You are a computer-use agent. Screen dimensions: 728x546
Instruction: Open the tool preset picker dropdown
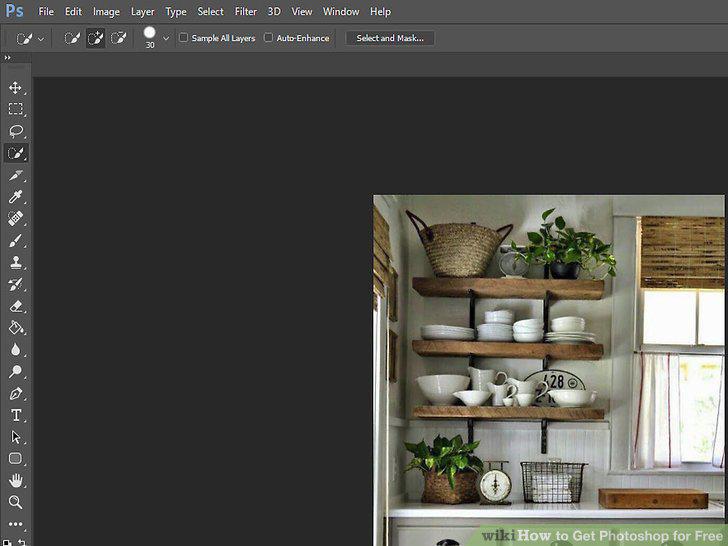tap(30, 39)
